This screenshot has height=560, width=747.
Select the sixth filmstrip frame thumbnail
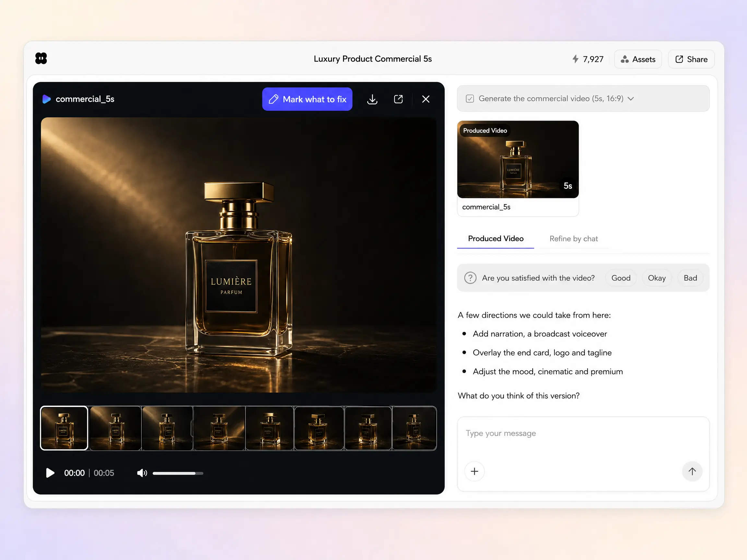pos(319,428)
